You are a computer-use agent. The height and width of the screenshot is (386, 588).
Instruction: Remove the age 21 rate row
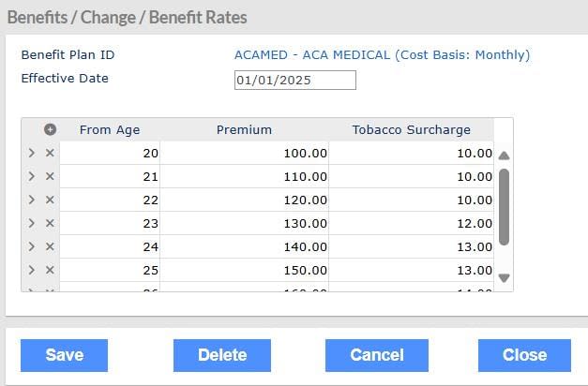coord(50,176)
